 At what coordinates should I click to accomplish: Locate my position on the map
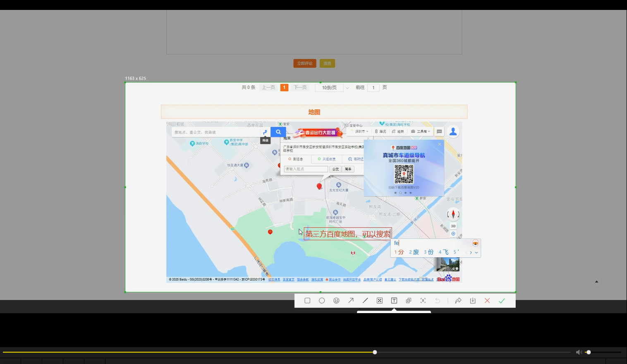(453, 234)
